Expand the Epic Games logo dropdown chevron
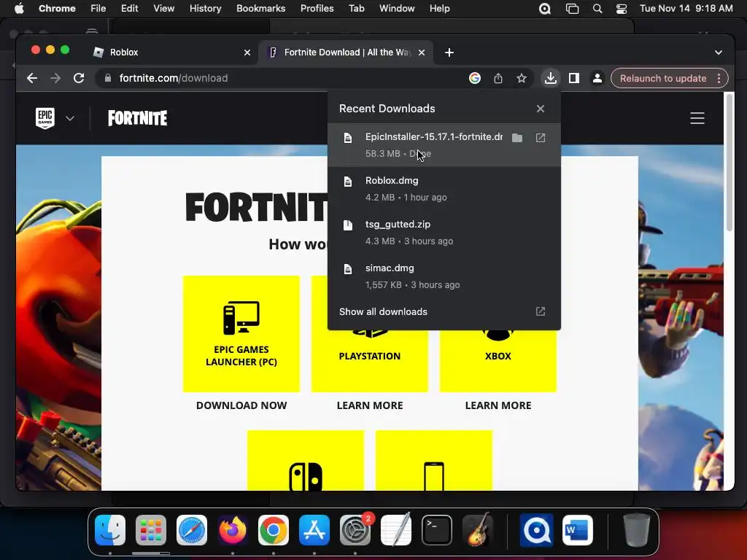This screenshot has height=560, width=747. 70,118
